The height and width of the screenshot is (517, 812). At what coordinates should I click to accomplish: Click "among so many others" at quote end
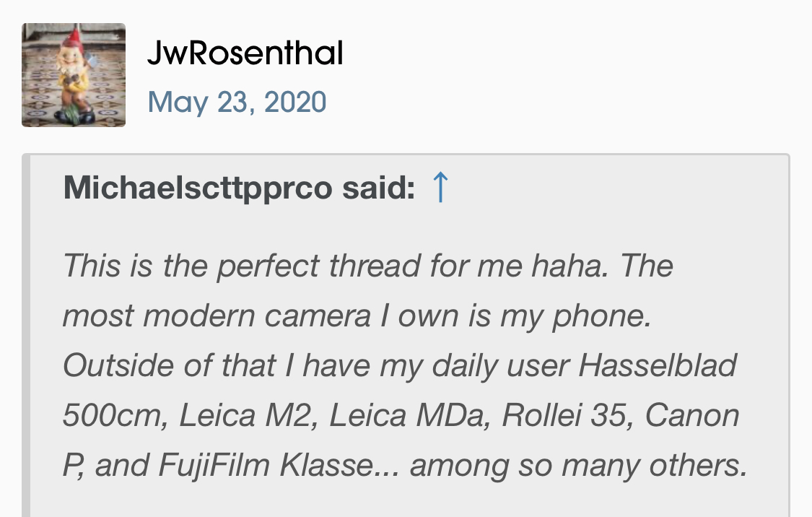click(577, 466)
